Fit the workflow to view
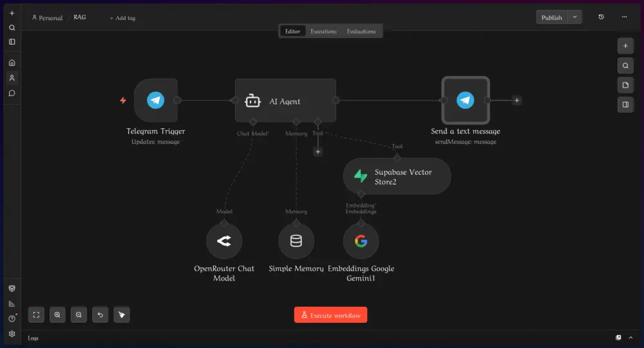The height and width of the screenshot is (348, 644). [36, 314]
